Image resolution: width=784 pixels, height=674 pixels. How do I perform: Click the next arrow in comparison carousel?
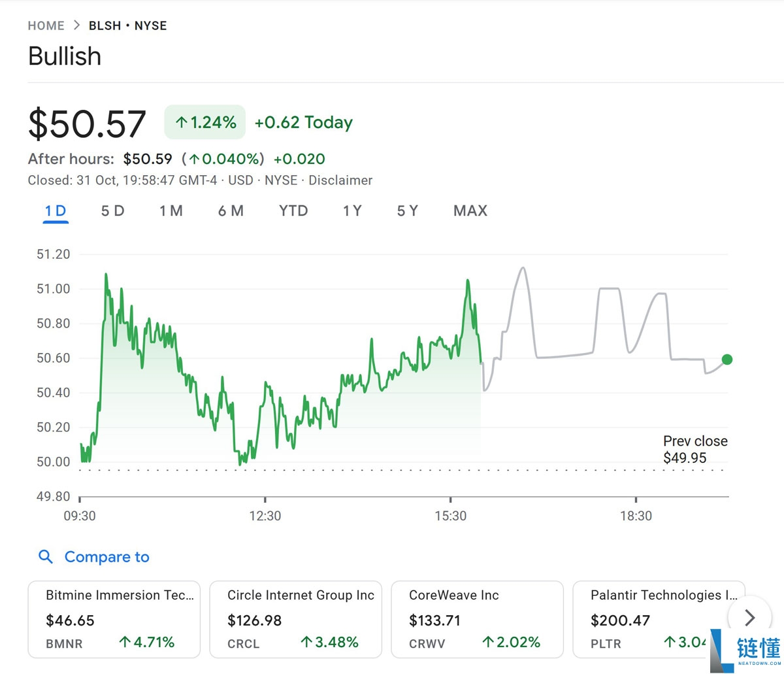pos(749,617)
